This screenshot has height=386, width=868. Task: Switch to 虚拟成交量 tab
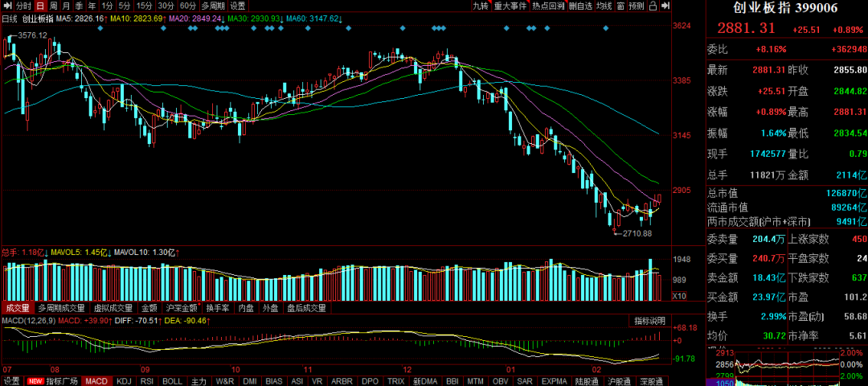pyautogui.click(x=113, y=308)
